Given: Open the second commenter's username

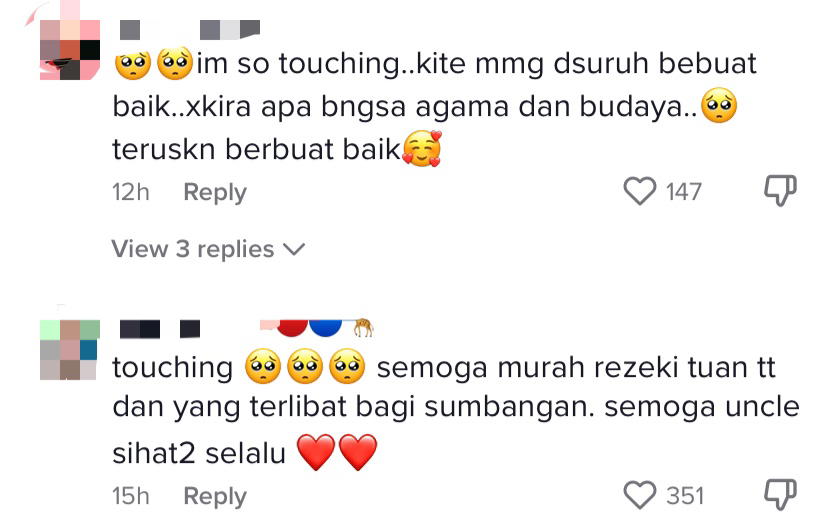Looking at the screenshot, I should coord(247,328).
